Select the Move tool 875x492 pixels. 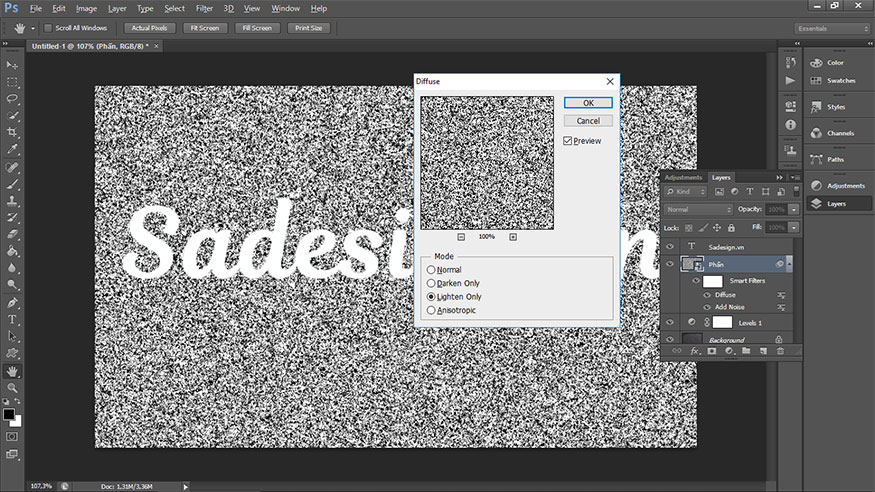pyautogui.click(x=12, y=65)
